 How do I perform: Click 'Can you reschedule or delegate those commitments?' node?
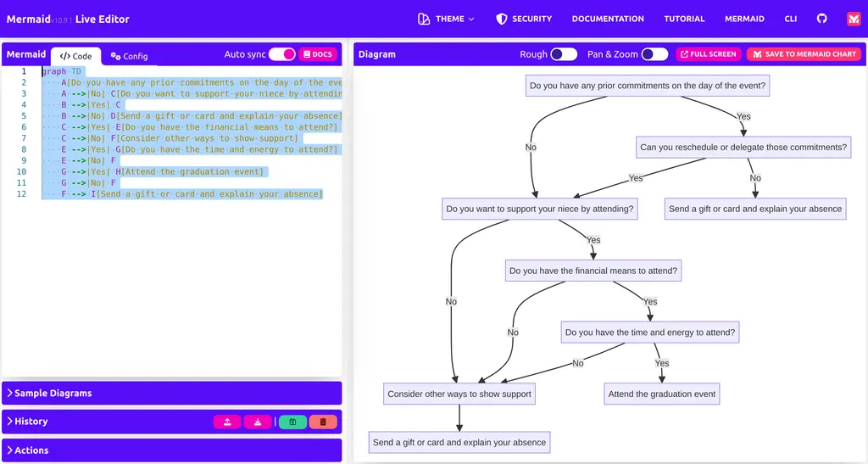[743, 148]
